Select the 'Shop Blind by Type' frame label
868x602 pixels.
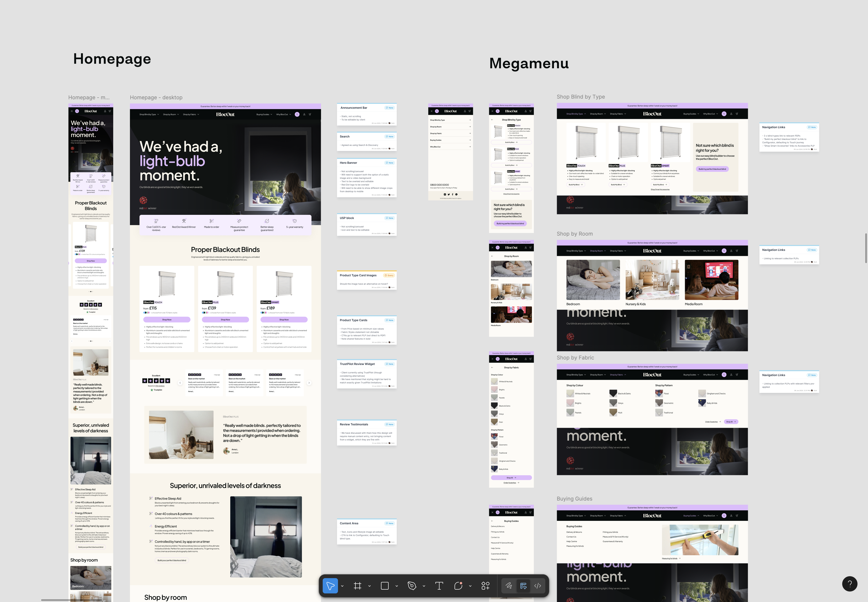click(x=580, y=97)
